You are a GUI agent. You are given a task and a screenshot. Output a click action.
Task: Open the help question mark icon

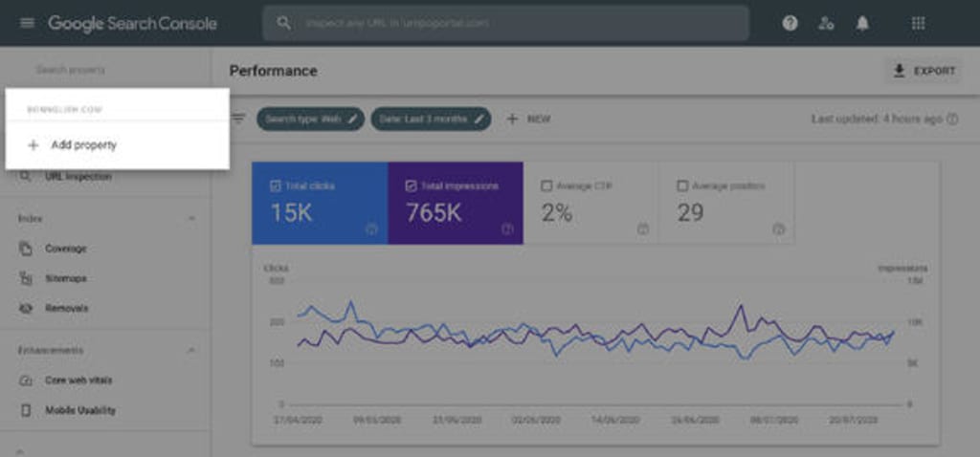[x=790, y=23]
